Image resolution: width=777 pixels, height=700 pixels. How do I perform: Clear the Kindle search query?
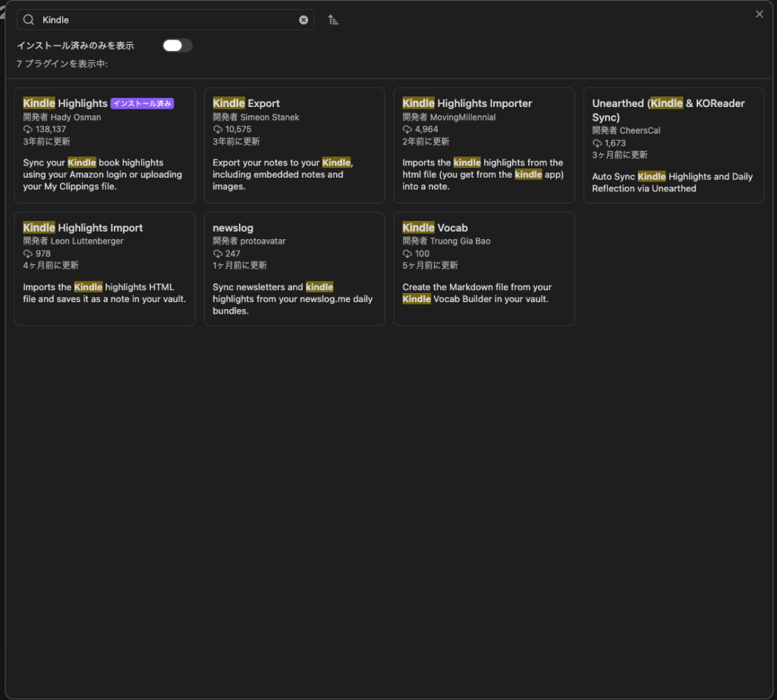tap(304, 20)
